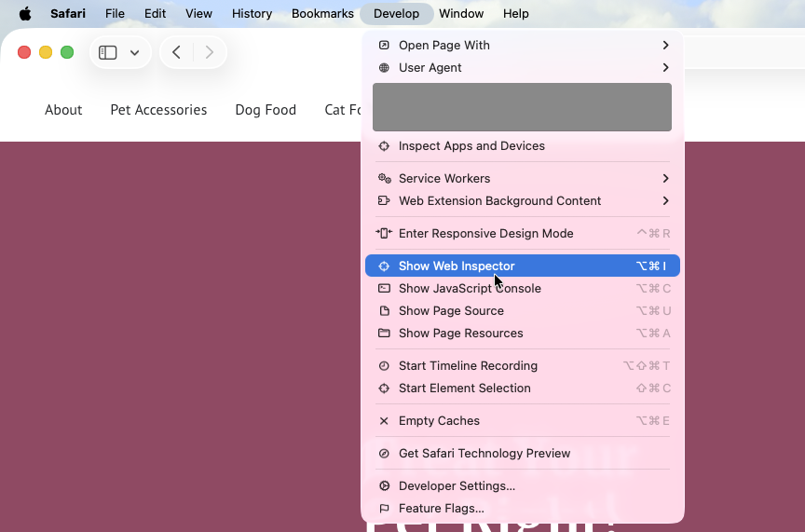
Task: Click the Empty Caches X icon
Action: 384,420
